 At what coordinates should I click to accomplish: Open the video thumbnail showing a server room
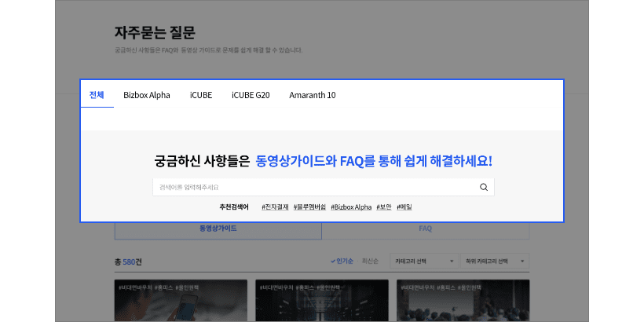pos(322,301)
